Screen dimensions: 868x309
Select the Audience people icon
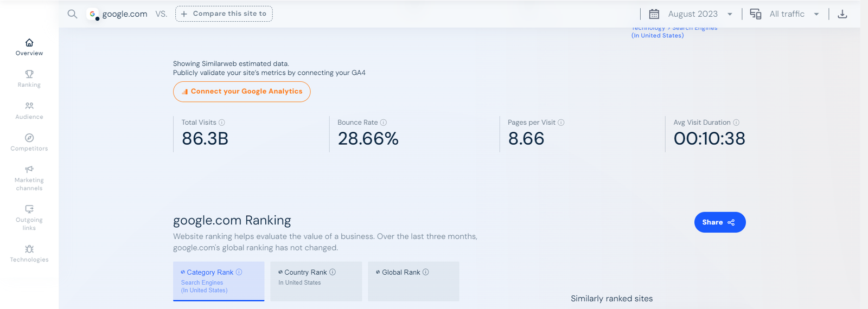29,106
